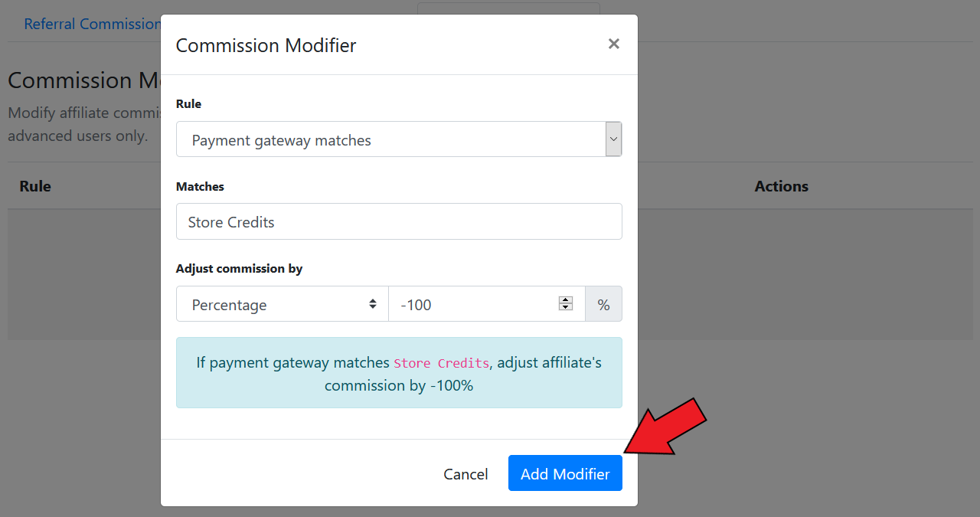This screenshot has width=980, height=517.
Task: Click the Rule column header
Action: 35,186
